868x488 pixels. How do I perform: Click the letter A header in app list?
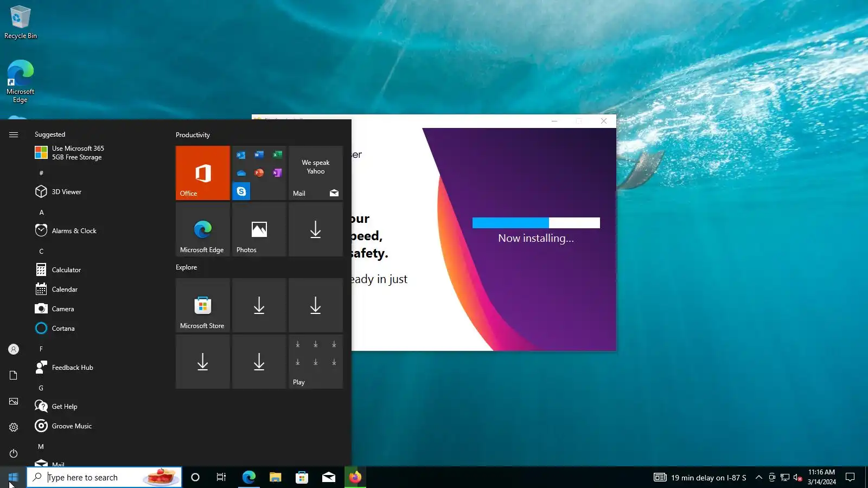tap(41, 213)
